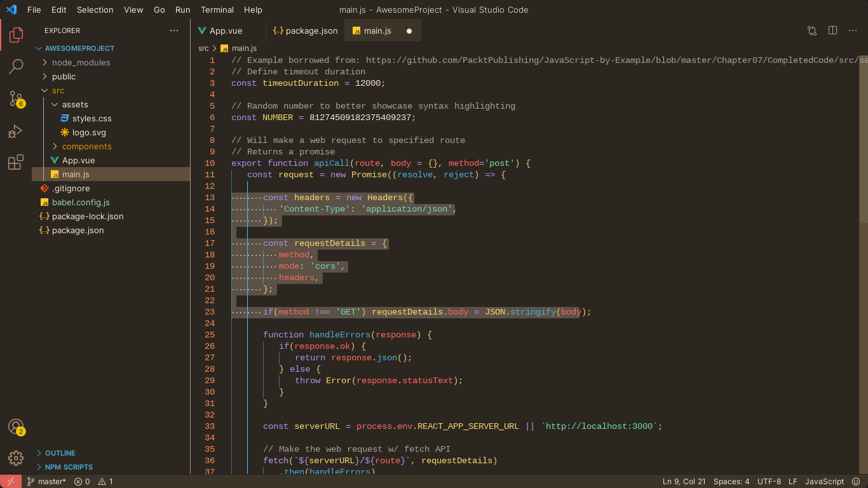Select main.js in the explorer tree
This screenshot has width=868, height=488.
pos(111,174)
